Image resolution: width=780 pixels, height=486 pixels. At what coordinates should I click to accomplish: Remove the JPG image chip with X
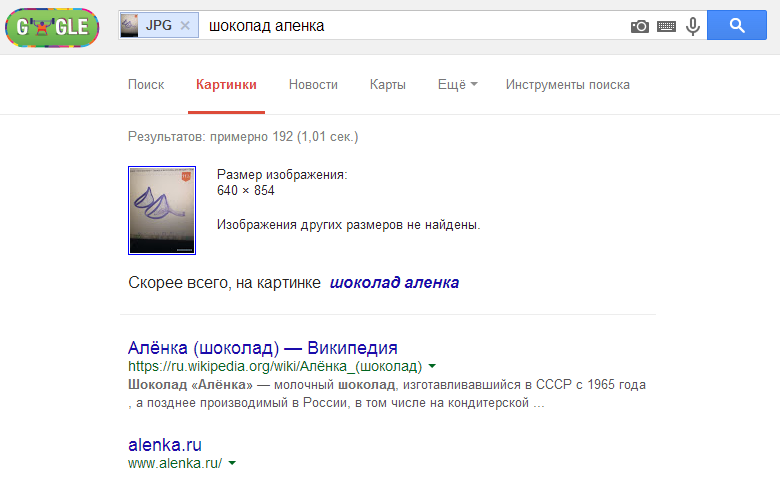click(x=185, y=25)
